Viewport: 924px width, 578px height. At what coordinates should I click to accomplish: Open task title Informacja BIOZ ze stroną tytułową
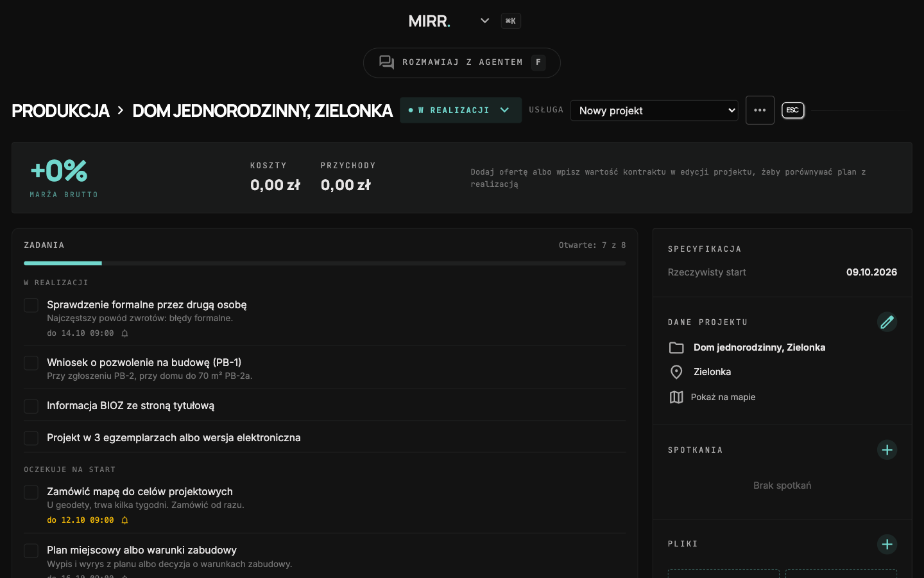[130, 406]
